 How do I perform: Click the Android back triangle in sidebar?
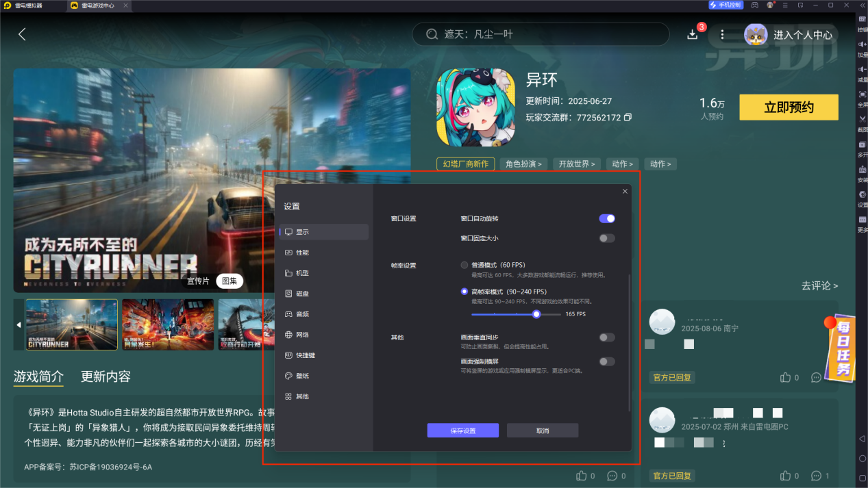point(863,438)
